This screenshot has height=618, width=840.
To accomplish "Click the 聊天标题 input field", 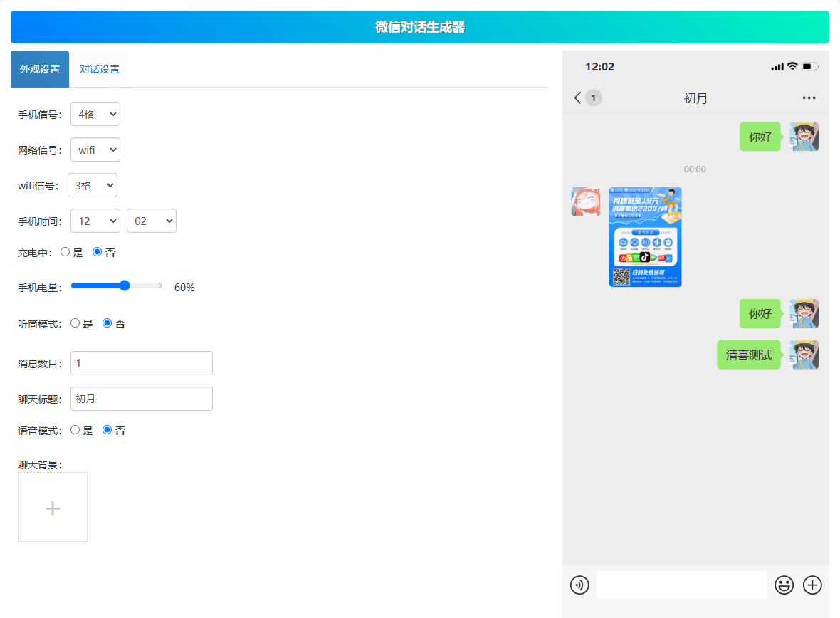I will [x=142, y=399].
